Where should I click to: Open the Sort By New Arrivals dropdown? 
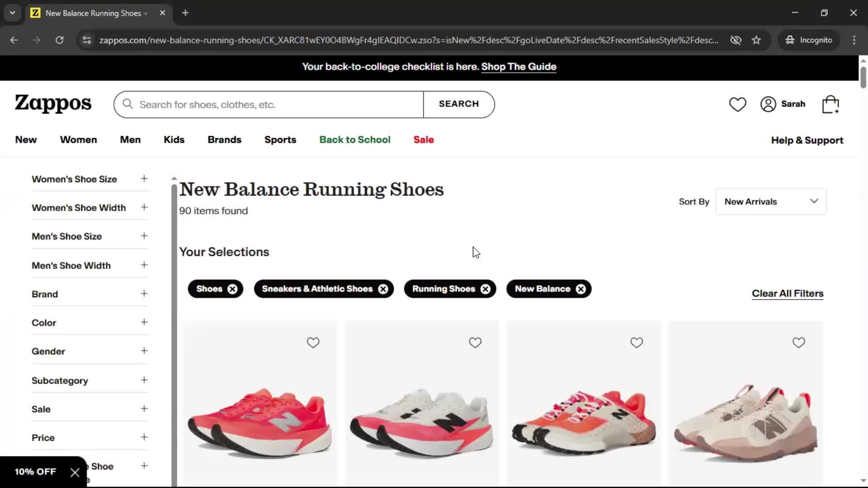click(x=771, y=202)
